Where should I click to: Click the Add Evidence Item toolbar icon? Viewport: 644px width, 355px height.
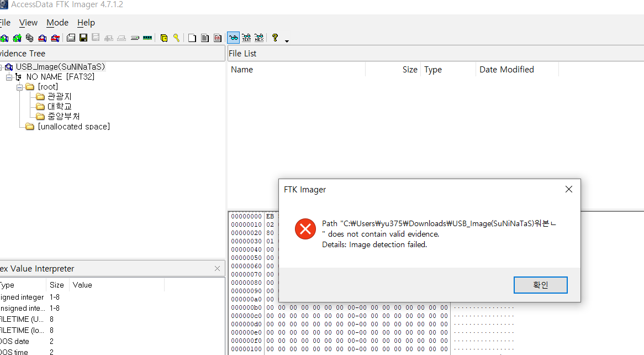pyautogui.click(x=4, y=38)
